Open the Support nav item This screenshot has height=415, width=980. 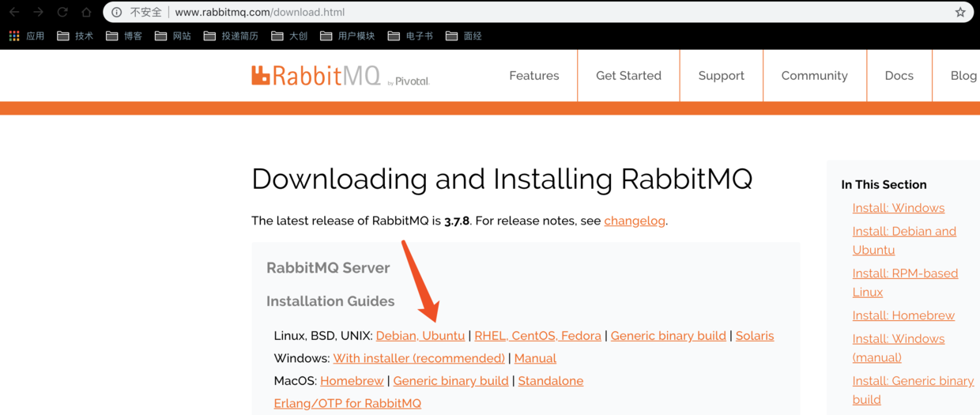pos(722,76)
